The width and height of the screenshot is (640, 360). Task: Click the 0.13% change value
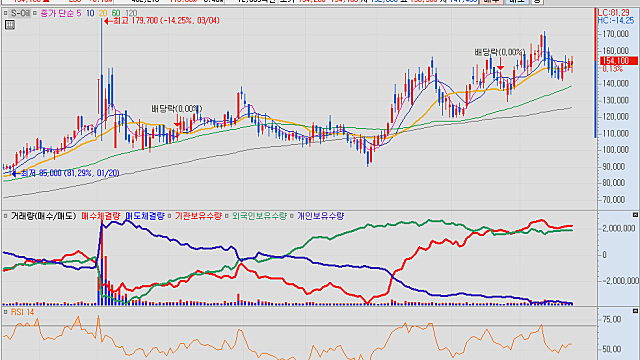(x=613, y=69)
